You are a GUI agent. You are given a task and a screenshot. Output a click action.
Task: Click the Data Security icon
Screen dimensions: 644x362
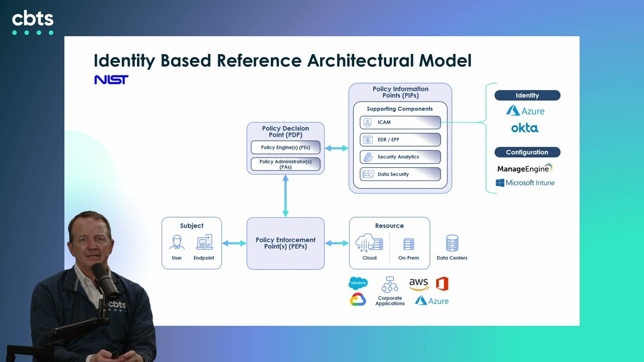368,174
